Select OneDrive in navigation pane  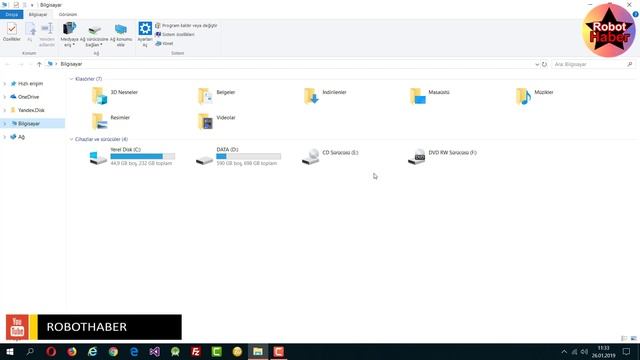(x=28, y=97)
